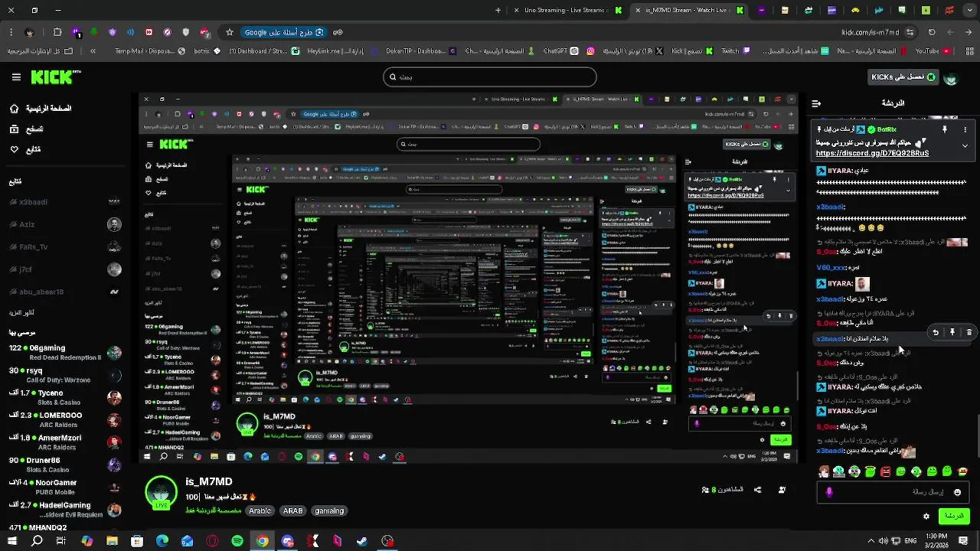Open followed channel j7cf in sidebar
The image size is (980, 551).
tap(65, 269)
